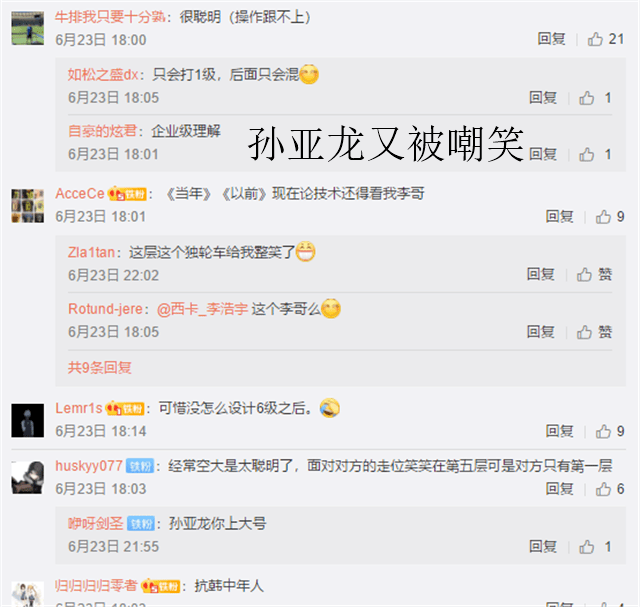Like Lemr1s's comment
Image resolution: width=640 pixels, height=607 pixels.
pyautogui.click(x=610, y=431)
